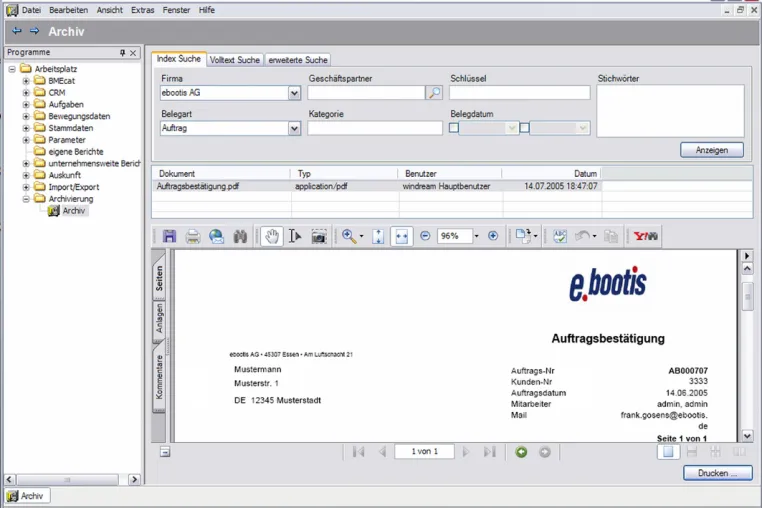Undo the last action arrow
Image resolution: width=762 pixels, height=508 pixels.
[x=582, y=236]
